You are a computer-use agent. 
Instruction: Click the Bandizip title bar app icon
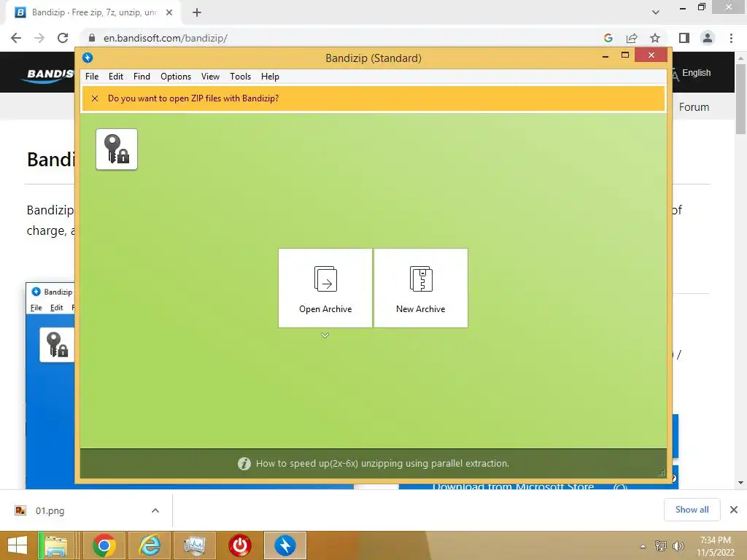[88, 58]
